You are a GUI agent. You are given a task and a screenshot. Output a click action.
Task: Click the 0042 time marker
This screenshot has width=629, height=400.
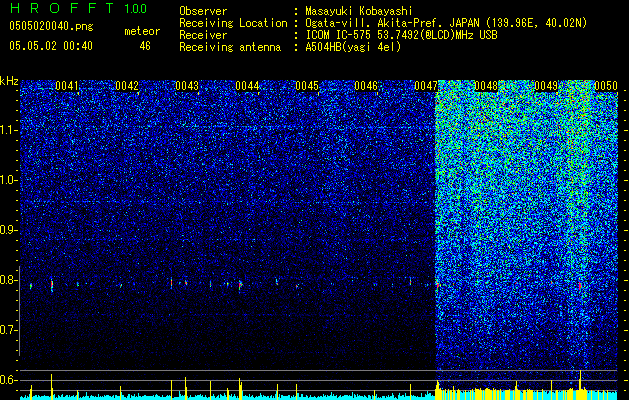pyautogui.click(x=127, y=86)
